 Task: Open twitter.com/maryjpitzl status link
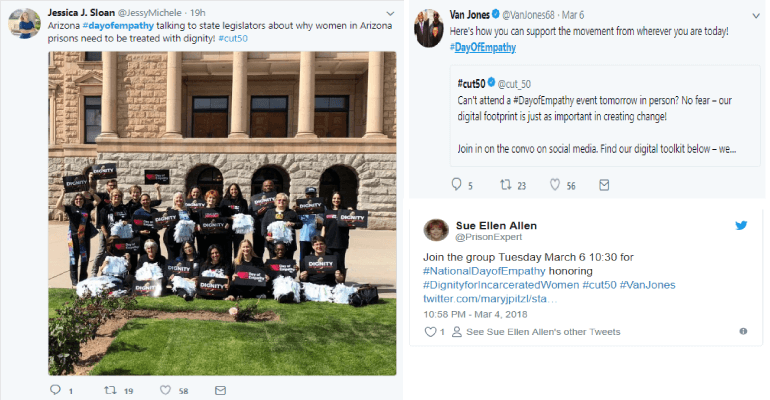point(490,298)
